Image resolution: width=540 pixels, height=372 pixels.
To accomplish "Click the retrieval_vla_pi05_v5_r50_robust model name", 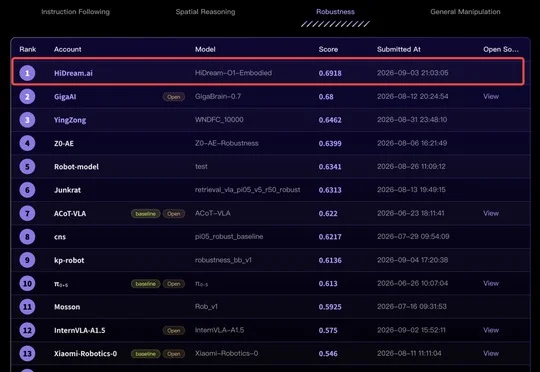I will pos(247,190).
